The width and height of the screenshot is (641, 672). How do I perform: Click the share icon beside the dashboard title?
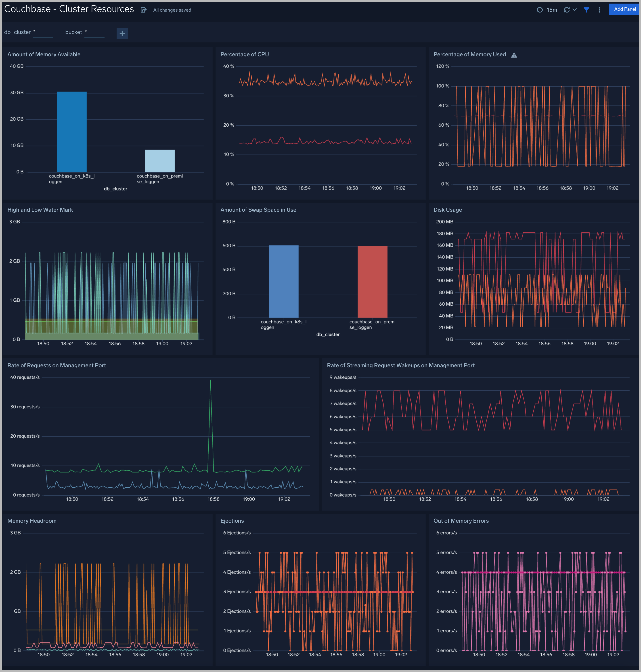coord(144,10)
